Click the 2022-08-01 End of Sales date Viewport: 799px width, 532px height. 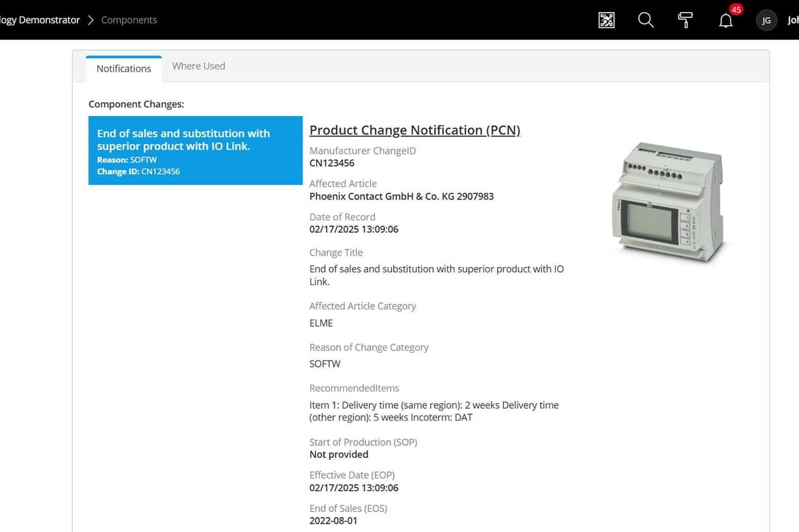click(333, 521)
